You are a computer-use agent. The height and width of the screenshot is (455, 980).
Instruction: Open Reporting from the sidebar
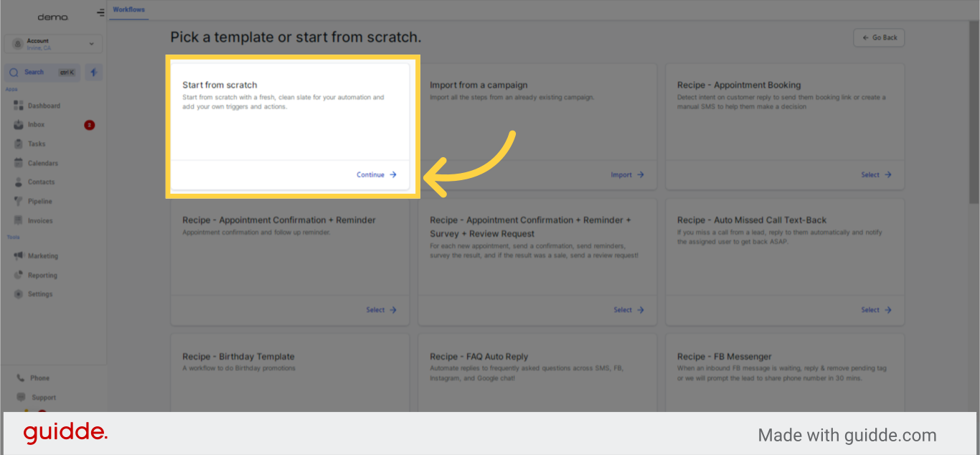pos(41,275)
